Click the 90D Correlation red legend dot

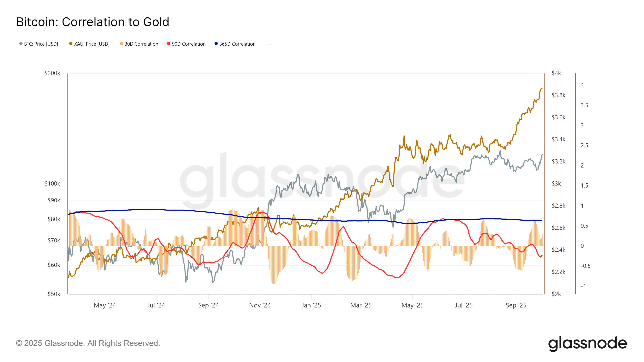coord(169,44)
